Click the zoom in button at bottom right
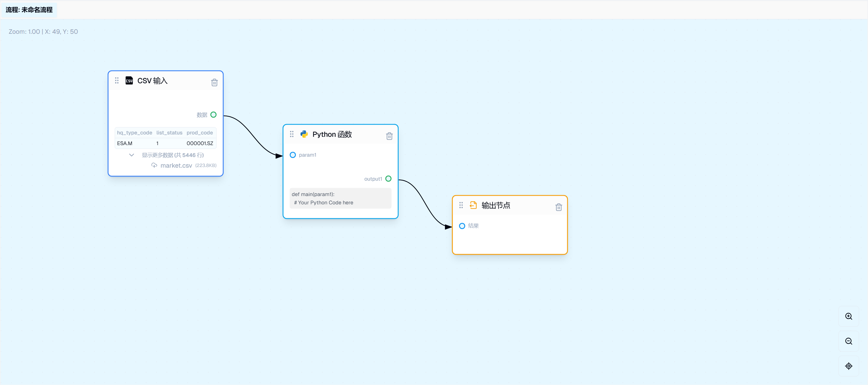Viewport: 868px width, 385px height. [849, 316]
